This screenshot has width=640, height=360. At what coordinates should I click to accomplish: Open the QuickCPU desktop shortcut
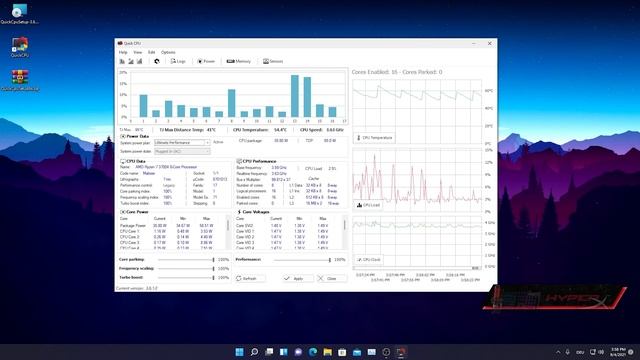coord(20,47)
